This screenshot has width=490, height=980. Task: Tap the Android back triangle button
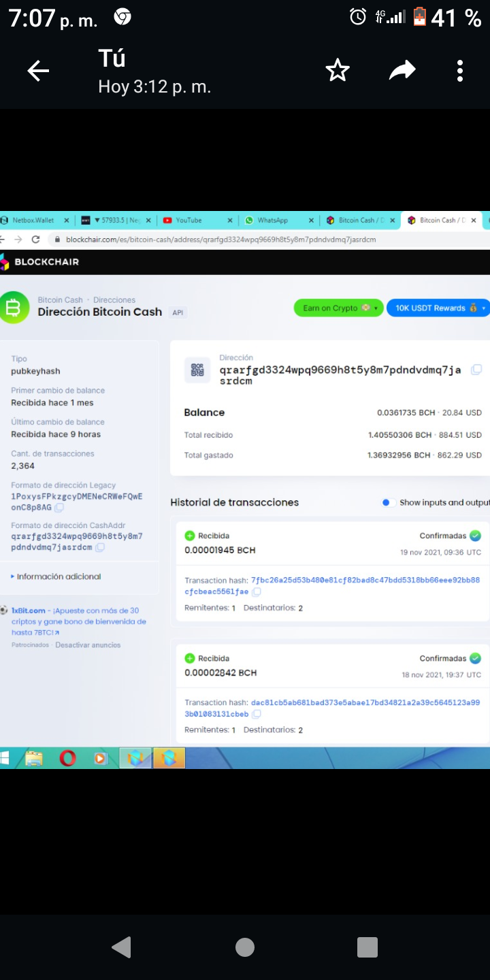pos(121,947)
